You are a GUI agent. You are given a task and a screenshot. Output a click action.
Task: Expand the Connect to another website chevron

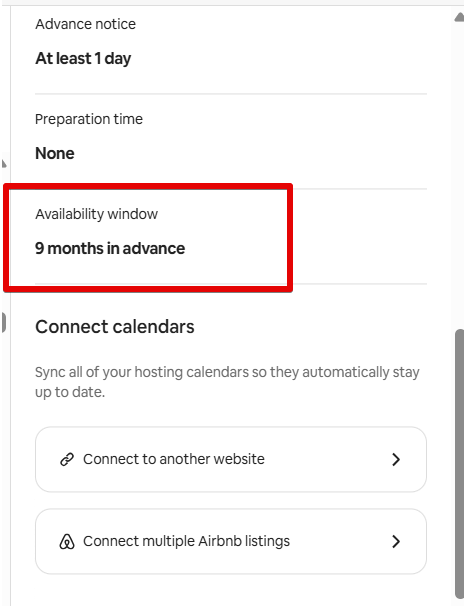[x=396, y=459]
